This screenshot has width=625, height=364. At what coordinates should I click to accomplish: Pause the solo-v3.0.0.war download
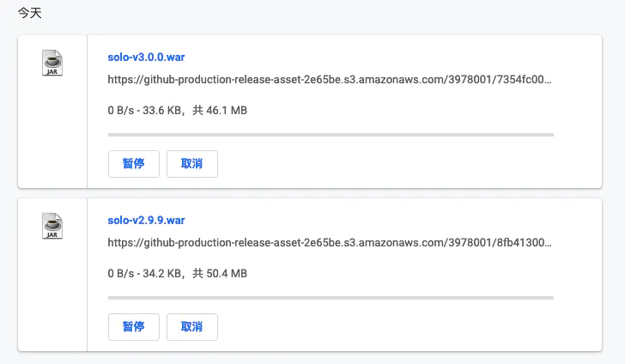[x=133, y=164]
